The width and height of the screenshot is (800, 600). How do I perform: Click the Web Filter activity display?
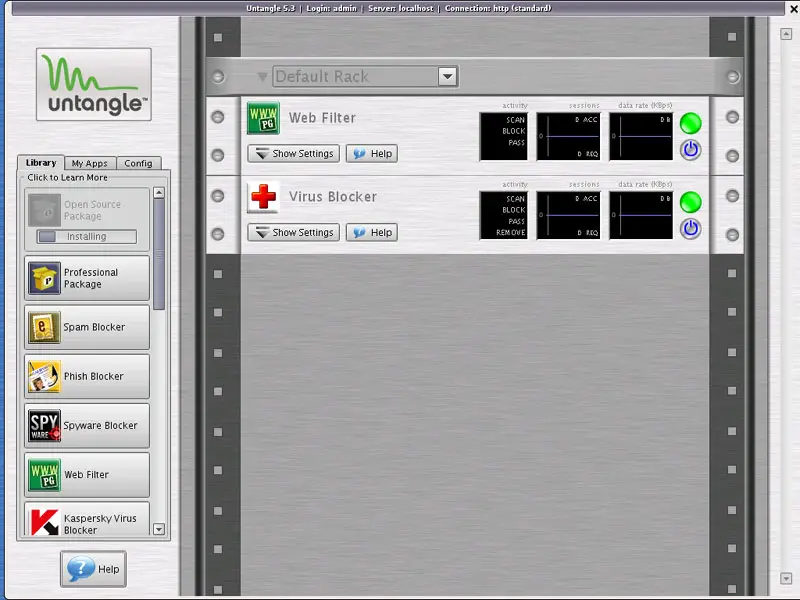504,136
